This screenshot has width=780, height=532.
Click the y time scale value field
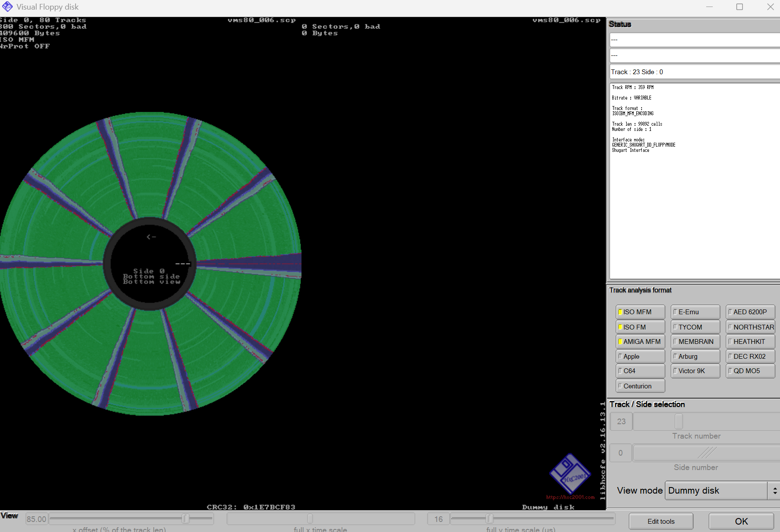click(x=438, y=519)
